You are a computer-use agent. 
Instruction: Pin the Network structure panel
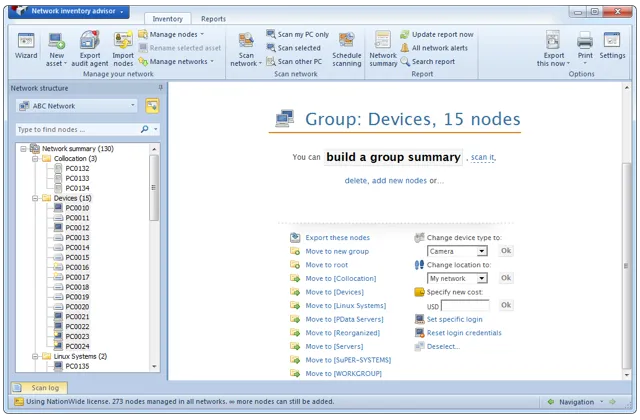(x=160, y=87)
